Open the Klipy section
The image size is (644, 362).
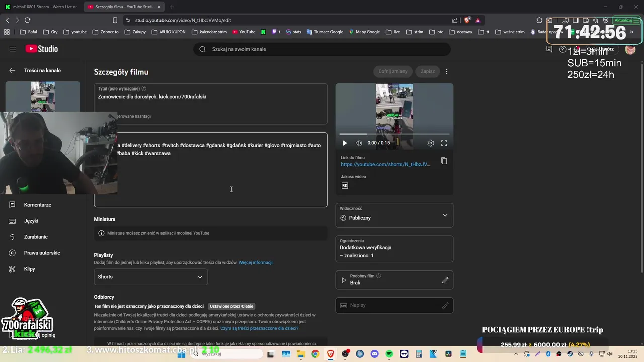pyautogui.click(x=29, y=269)
